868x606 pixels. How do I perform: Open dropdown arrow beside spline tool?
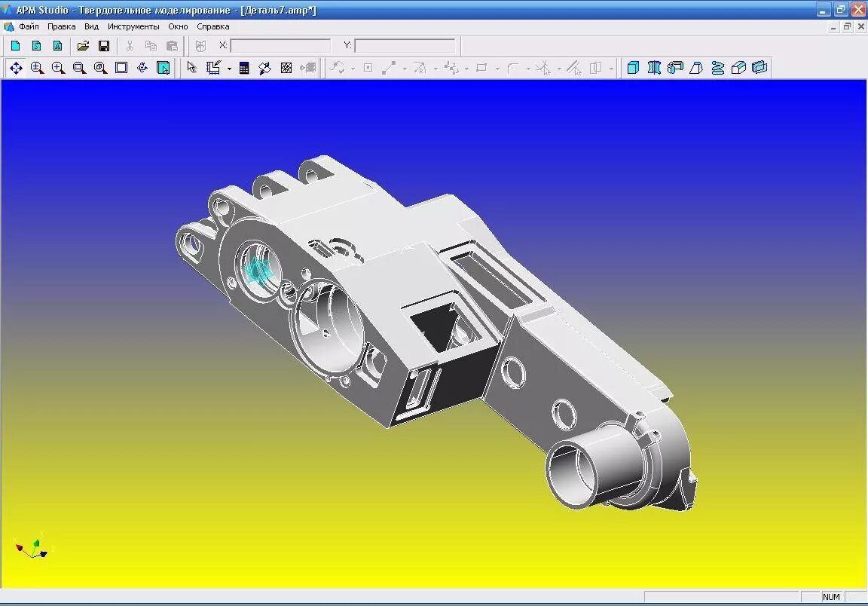click(x=353, y=69)
